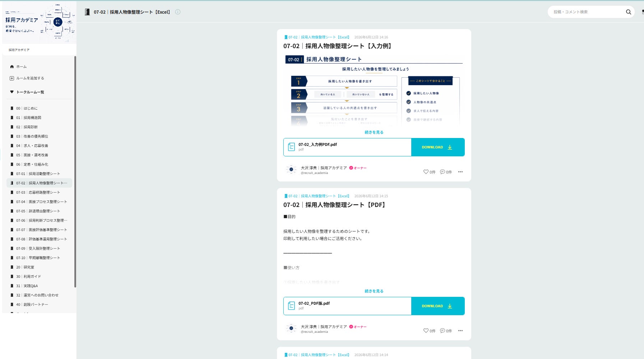Open the more options menu on the 【入力例】 post
644x359 pixels.
click(460, 172)
